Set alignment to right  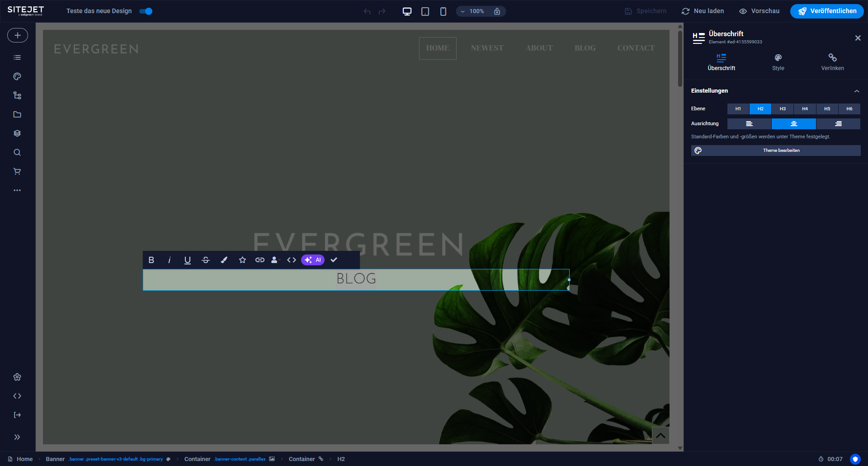pyautogui.click(x=838, y=124)
